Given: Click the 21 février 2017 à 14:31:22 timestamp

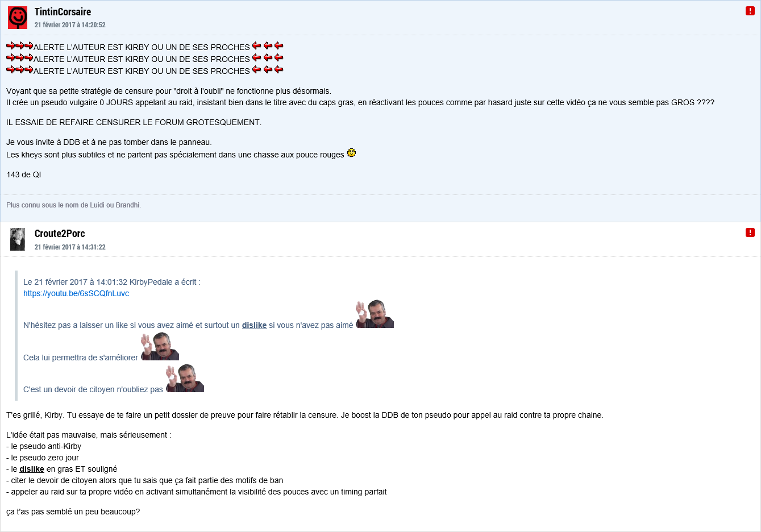Looking at the screenshot, I should [70, 247].
